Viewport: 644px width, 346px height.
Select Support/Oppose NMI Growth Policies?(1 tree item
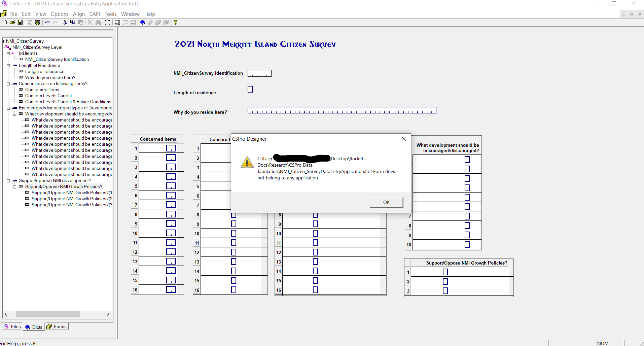[x=72, y=193]
